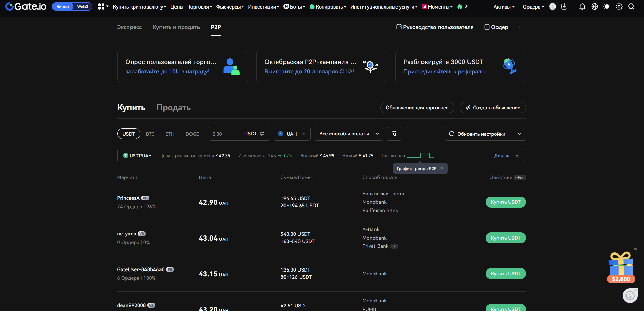The height and width of the screenshot is (311, 644).
Task: Open the notifications bell
Action: (x=582, y=6)
